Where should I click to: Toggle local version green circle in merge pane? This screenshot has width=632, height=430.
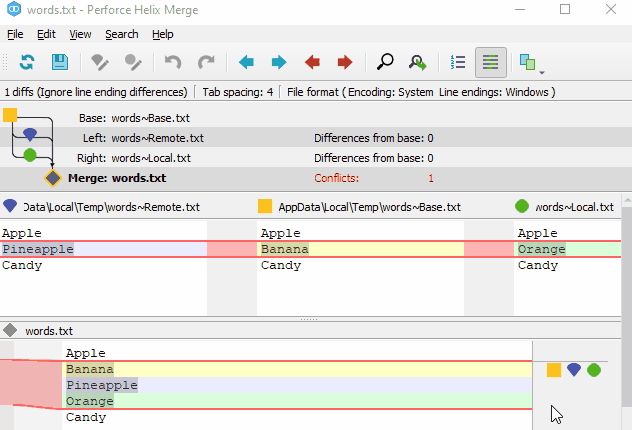click(594, 370)
